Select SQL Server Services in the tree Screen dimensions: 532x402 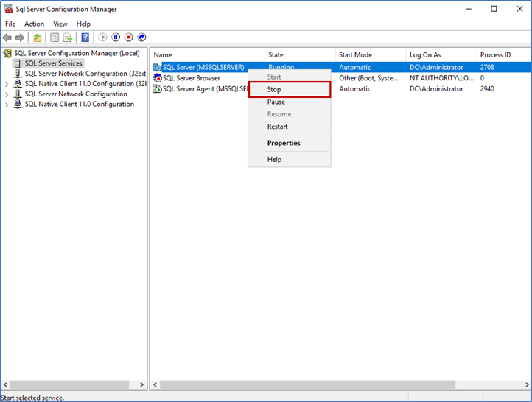tap(53, 63)
